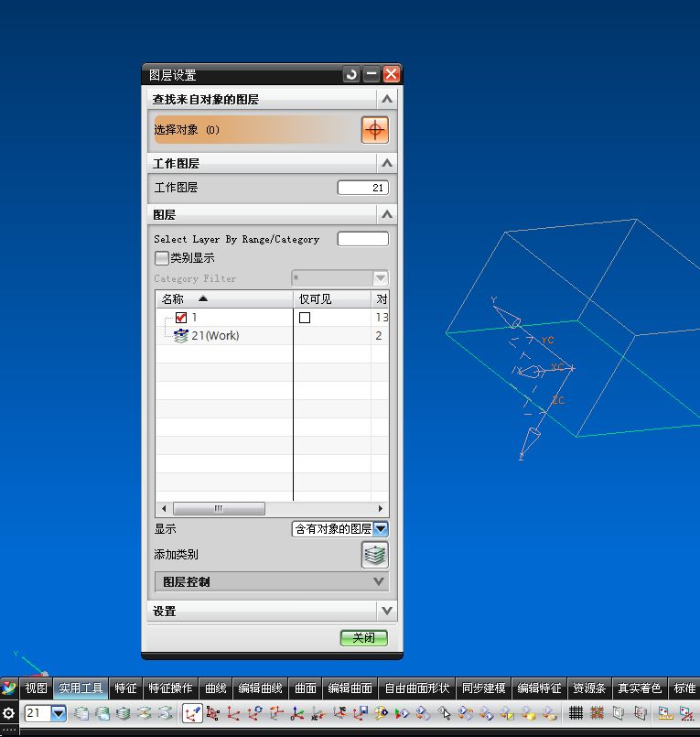Tick the 仅可见 checkbox for layer 1

point(305,318)
